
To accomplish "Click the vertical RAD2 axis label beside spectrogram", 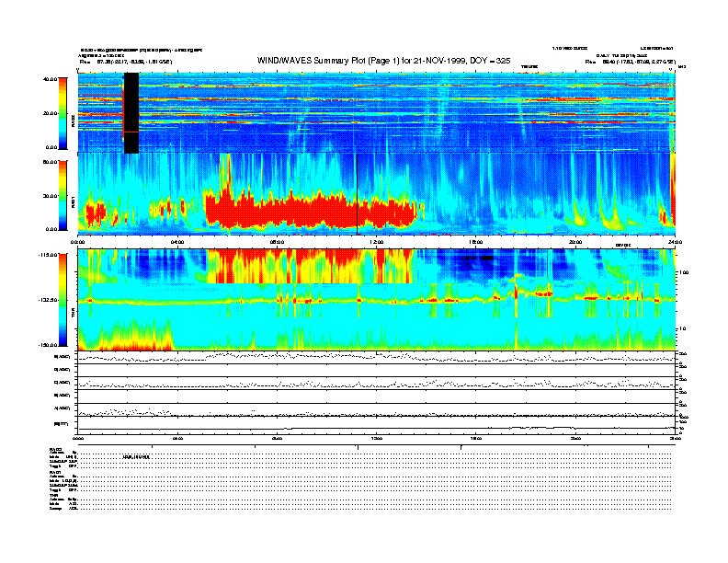I will (73, 121).
